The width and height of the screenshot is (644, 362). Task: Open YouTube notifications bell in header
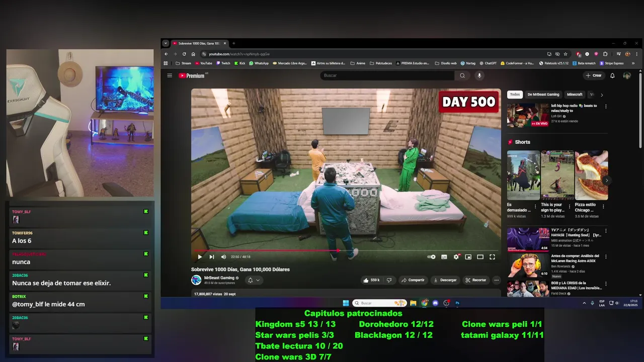point(612,75)
